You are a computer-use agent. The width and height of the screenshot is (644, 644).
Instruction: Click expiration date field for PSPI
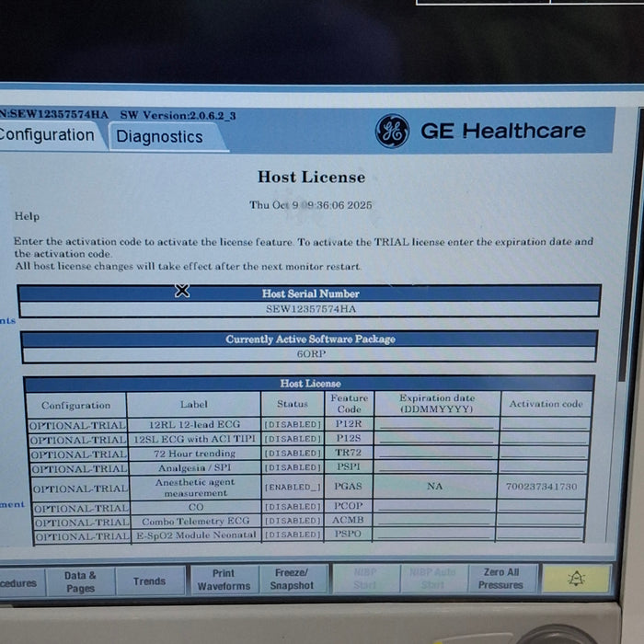436,467
